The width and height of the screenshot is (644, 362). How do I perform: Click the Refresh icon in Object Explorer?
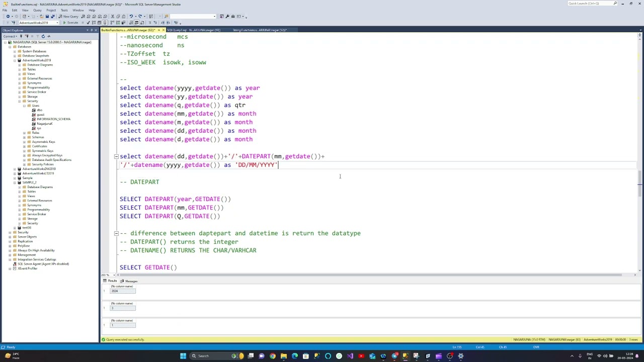43,36
